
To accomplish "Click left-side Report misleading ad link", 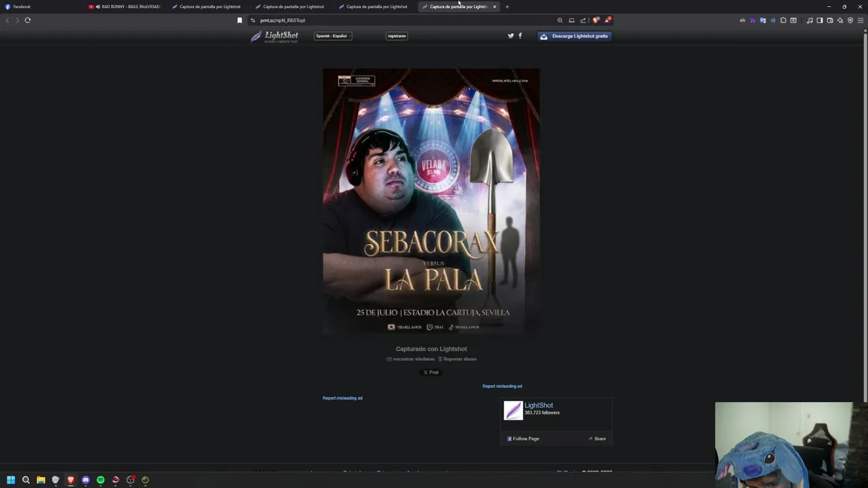I will (342, 398).
